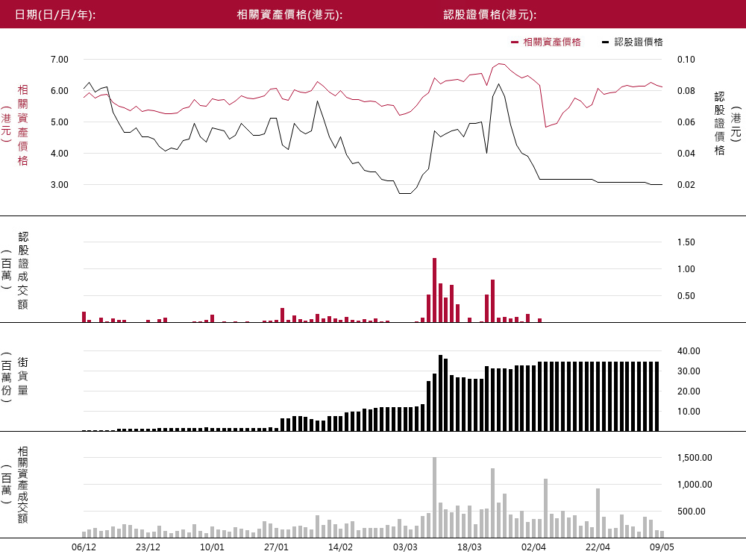Toggle the 認股證價格 legend entry
The height and width of the screenshot is (560, 746).
(633, 43)
